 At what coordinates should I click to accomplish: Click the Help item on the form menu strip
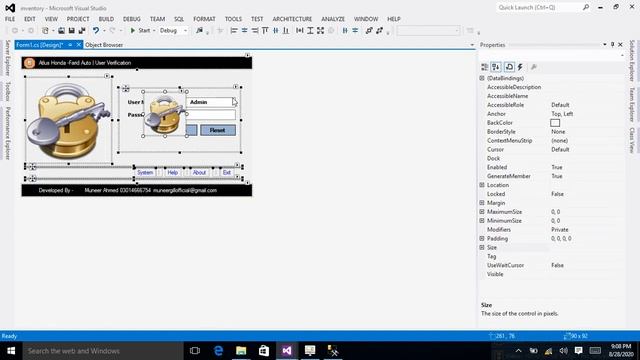pyautogui.click(x=173, y=173)
